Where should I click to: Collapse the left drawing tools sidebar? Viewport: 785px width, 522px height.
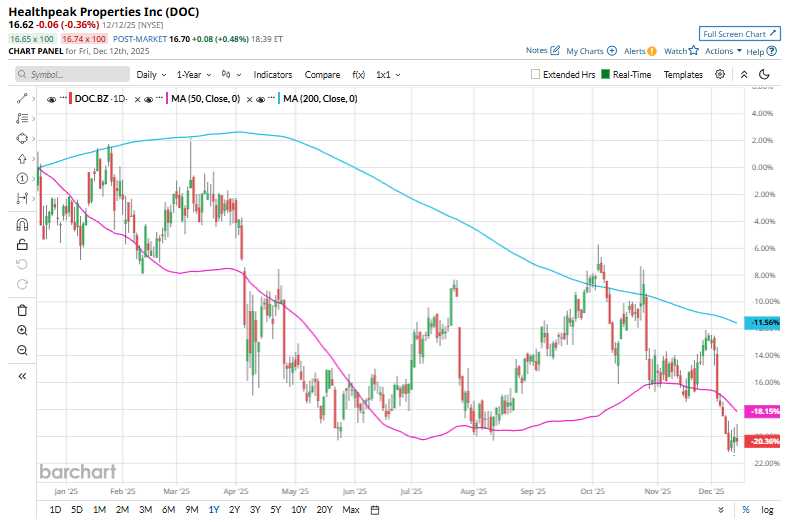point(22,376)
